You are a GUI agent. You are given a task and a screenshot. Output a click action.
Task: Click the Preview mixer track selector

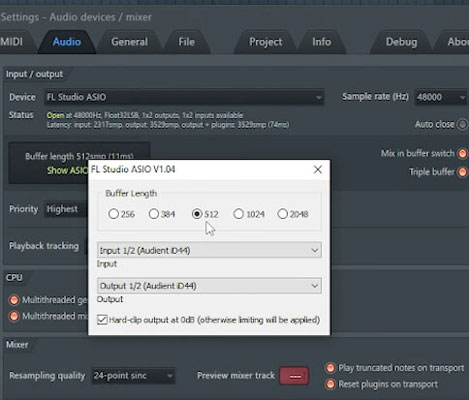pos(294,376)
